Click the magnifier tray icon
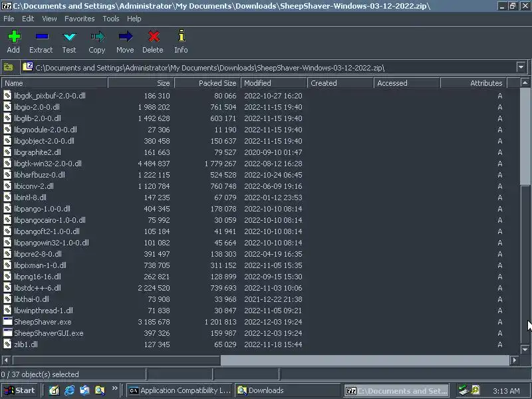 [x=475, y=390]
